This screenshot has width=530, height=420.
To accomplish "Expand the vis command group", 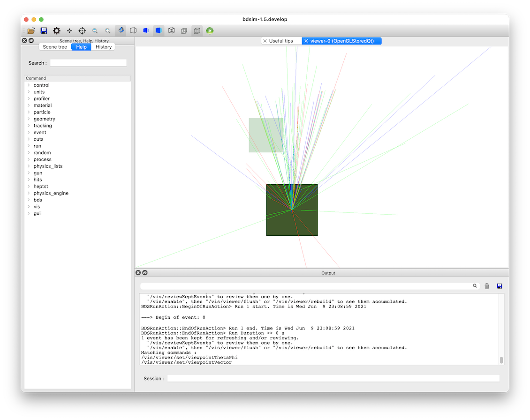I will pyautogui.click(x=29, y=207).
